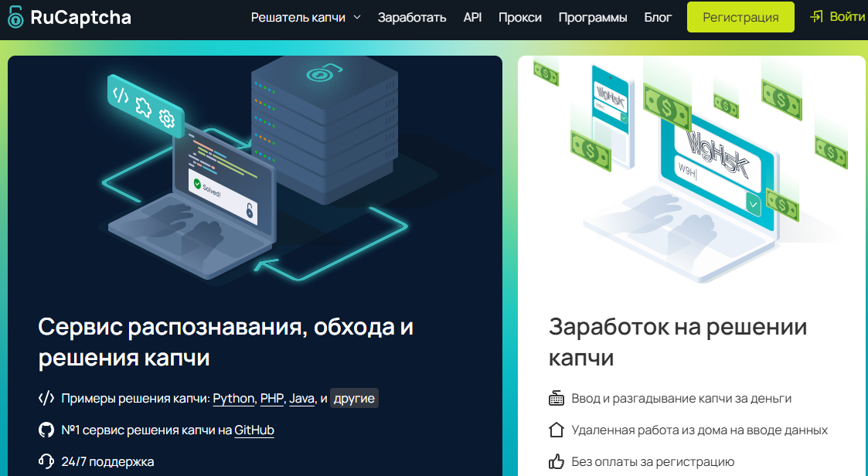Click text №1 сервис решения капчи на
Image resolution: width=868 pixels, height=476 pixels.
146,430
